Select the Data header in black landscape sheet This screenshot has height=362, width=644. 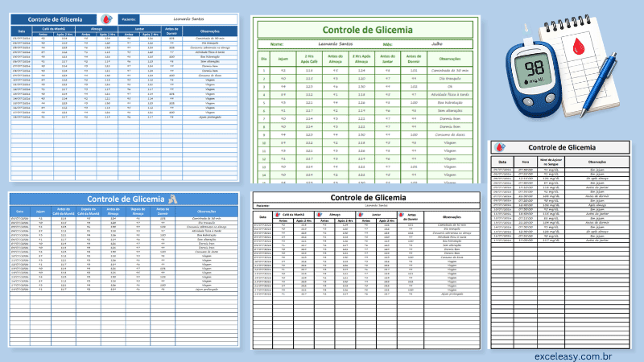(x=262, y=217)
